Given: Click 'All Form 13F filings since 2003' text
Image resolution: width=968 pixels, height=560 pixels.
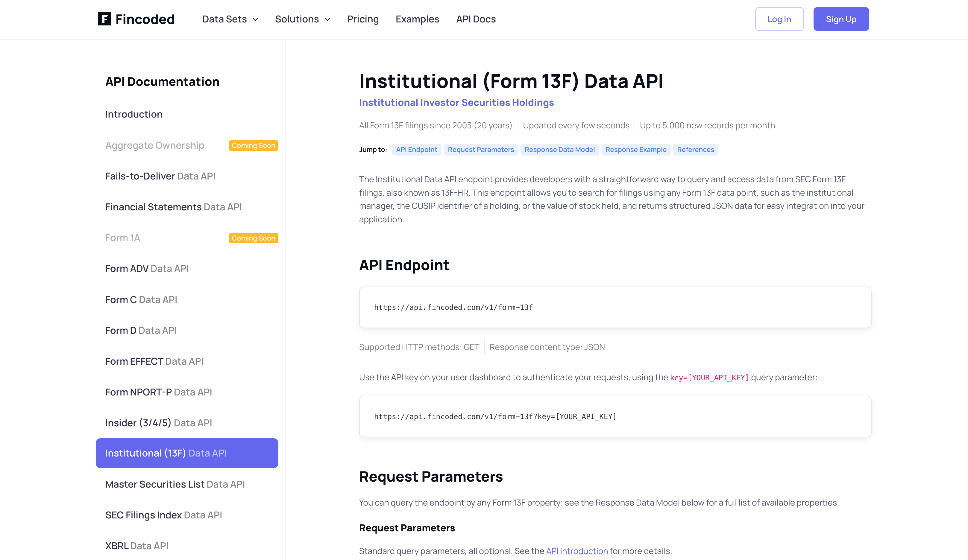Looking at the screenshot, I should [x=436, y=126].
